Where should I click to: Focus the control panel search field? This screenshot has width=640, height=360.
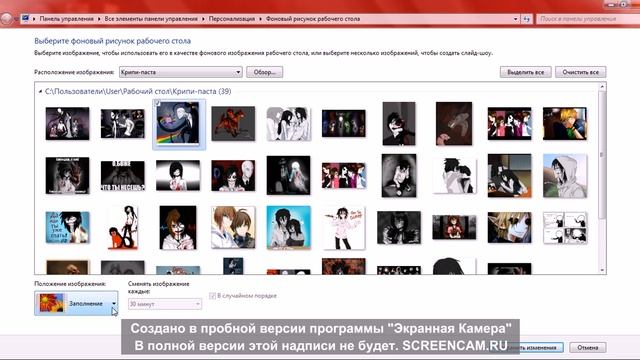588,19
